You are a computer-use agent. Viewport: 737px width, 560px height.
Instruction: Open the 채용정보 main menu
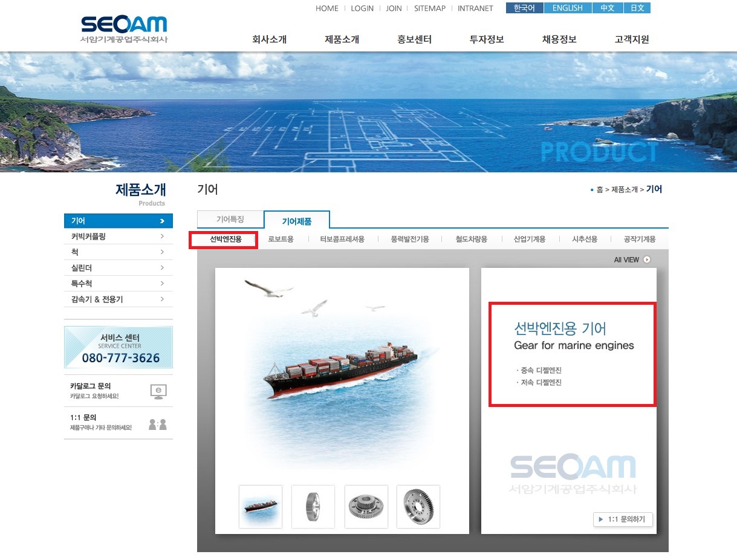[559, 39]
